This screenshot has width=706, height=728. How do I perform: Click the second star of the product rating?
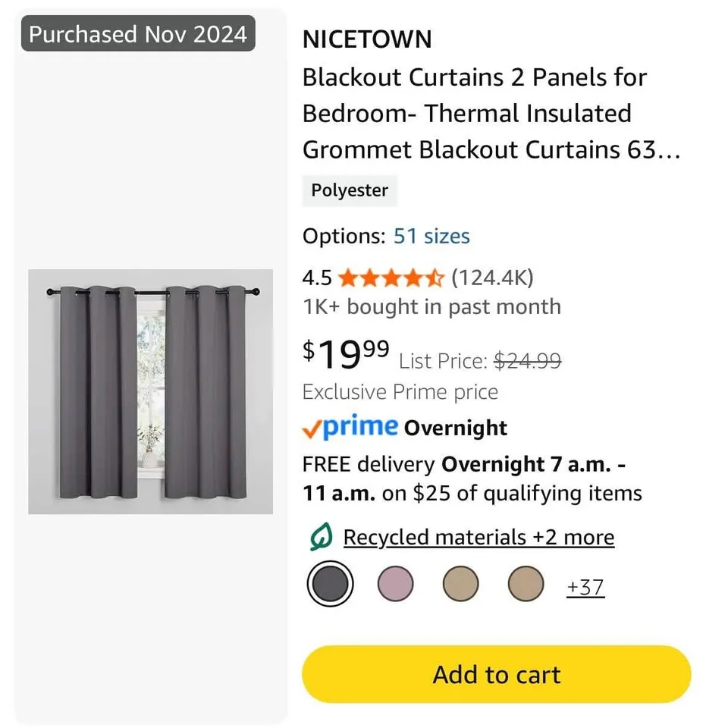pos(369,278)
